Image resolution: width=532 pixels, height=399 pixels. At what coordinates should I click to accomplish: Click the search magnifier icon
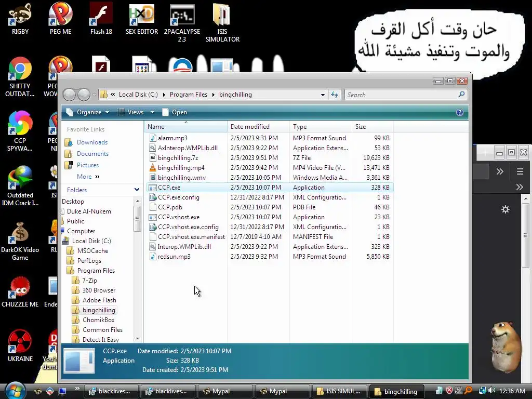(461, 95)
